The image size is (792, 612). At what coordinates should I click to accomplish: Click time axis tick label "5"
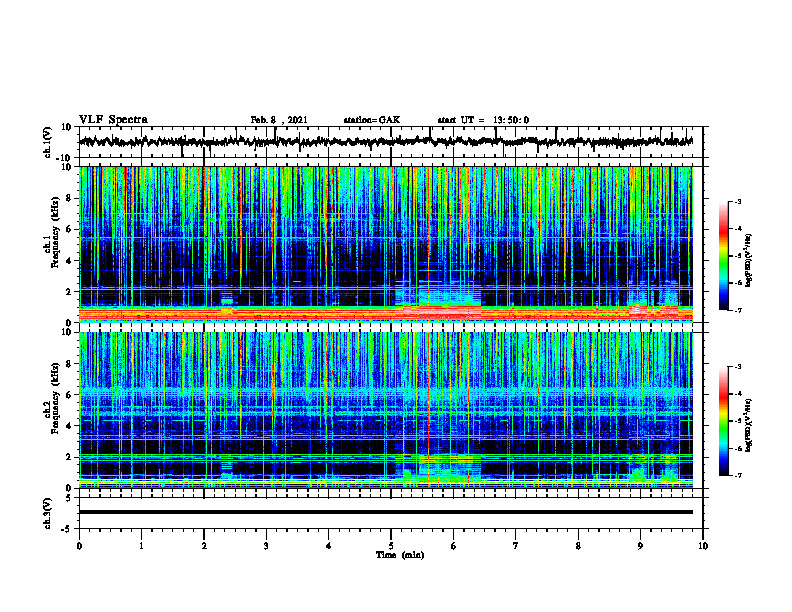[391, 546]
